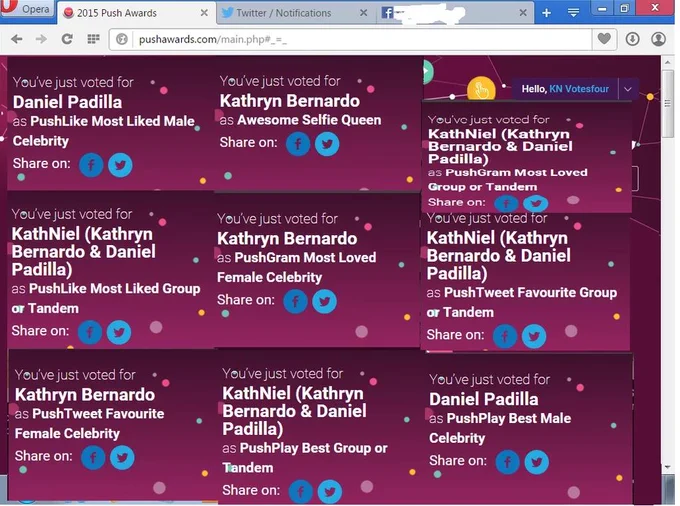Tweet PushPlay Best Male Celebrity vote
680x506 pixels.
pos(536,462)
